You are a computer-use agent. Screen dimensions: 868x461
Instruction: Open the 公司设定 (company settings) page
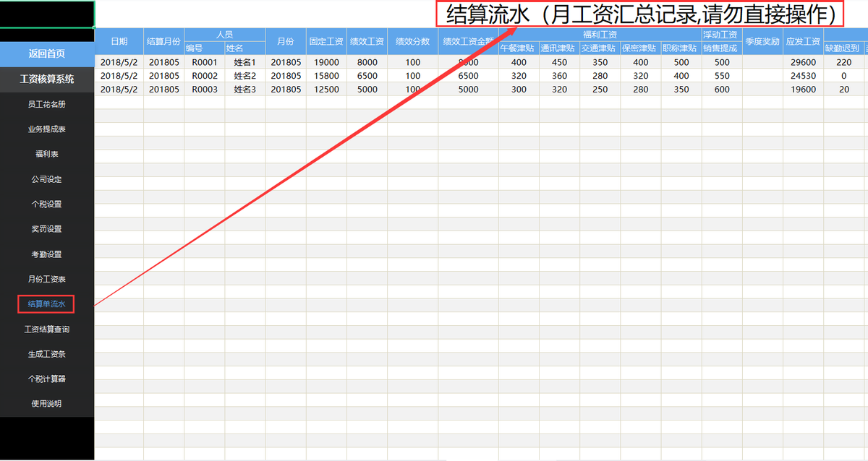click(x=47, y=178)
